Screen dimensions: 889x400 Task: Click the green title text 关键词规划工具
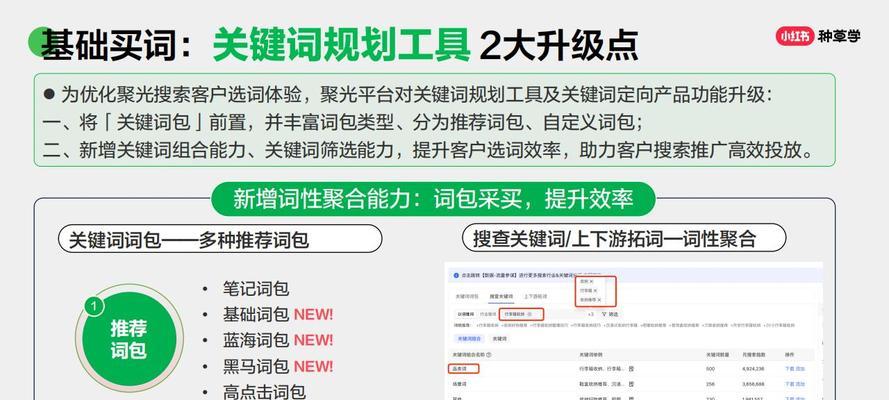point(341,44)
